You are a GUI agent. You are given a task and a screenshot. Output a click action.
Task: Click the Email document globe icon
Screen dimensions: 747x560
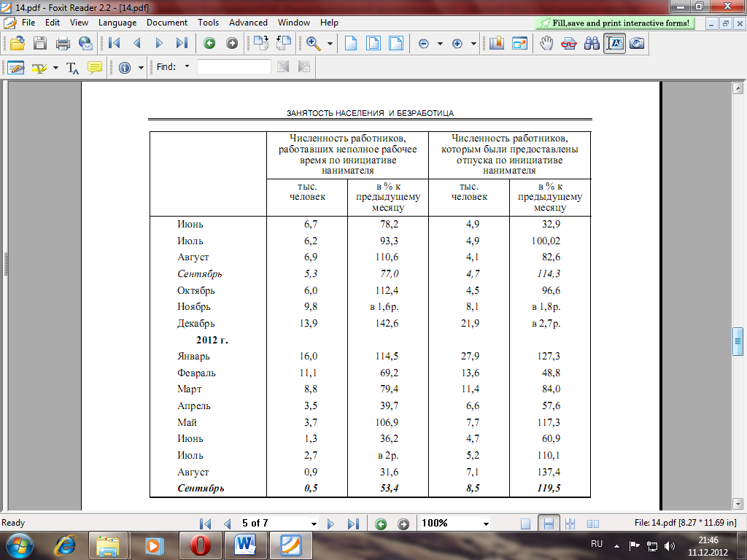(86, 43)
